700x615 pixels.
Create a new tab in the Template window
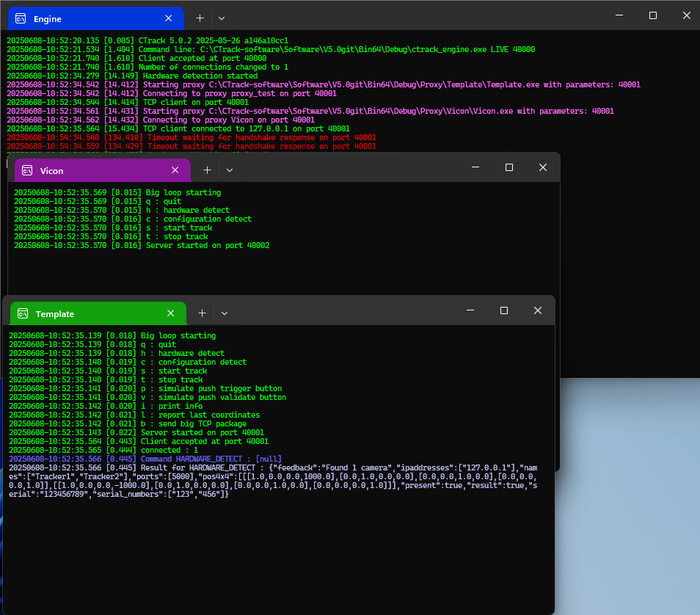click(x=202, y=313)
